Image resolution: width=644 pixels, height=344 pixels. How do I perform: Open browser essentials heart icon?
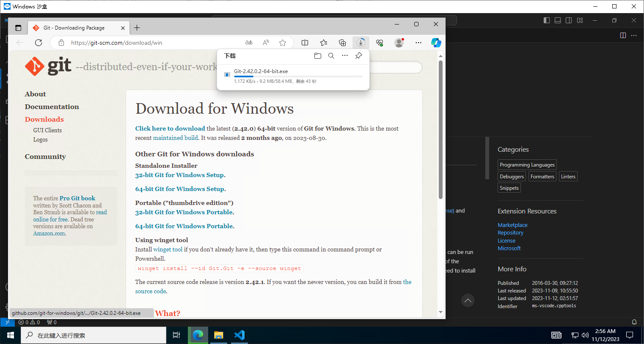[380, 43]
